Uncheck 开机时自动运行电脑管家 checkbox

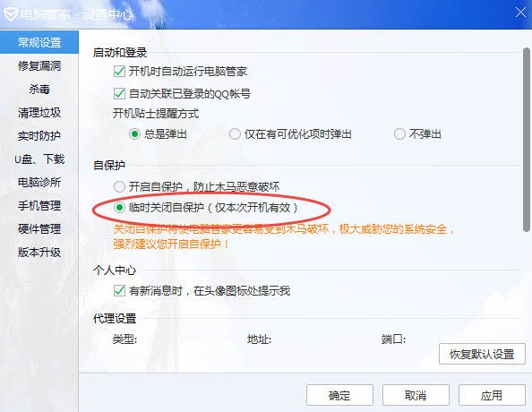(x=119, y=72)
